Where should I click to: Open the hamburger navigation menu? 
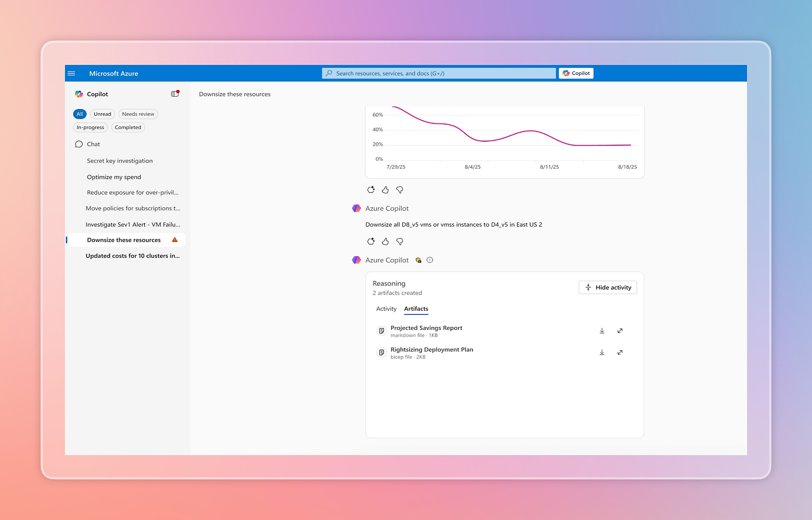(x=72, y=73)
